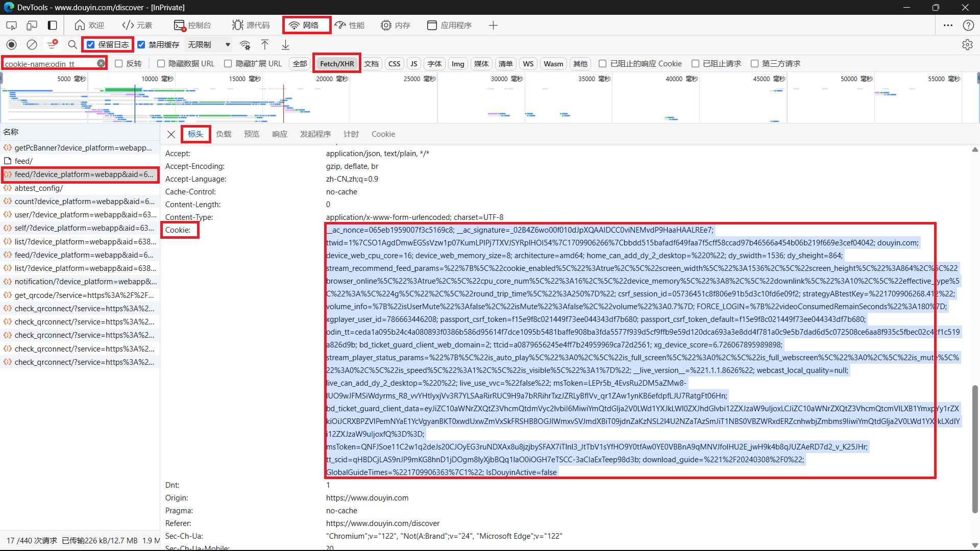Select the Fetch/XHR filter button

click(x=337, y=64)
